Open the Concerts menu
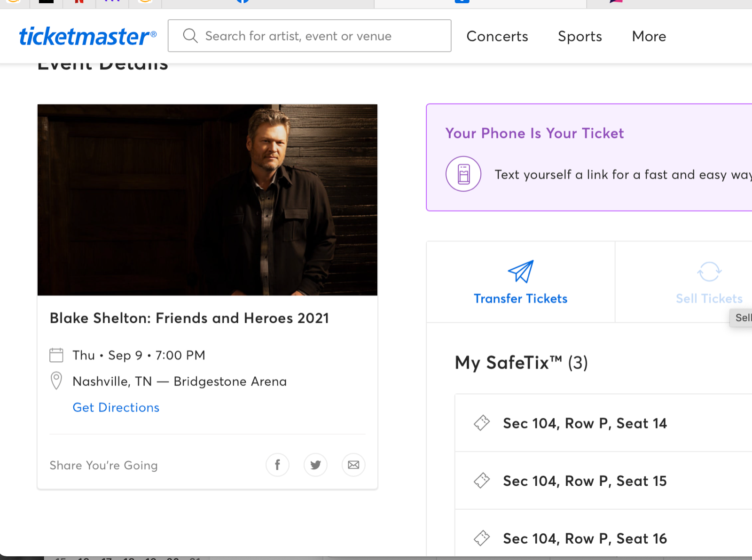The image size is (752, 560). tap(497, 36)
